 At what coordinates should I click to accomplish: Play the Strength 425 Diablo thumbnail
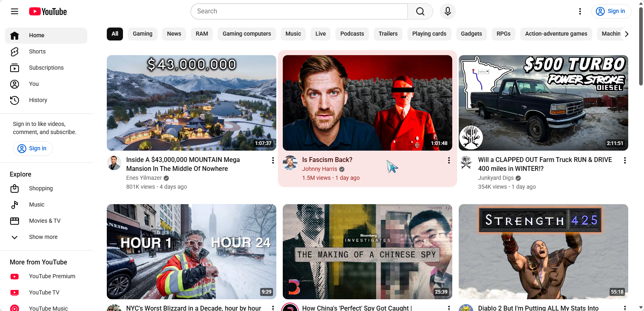543,252
